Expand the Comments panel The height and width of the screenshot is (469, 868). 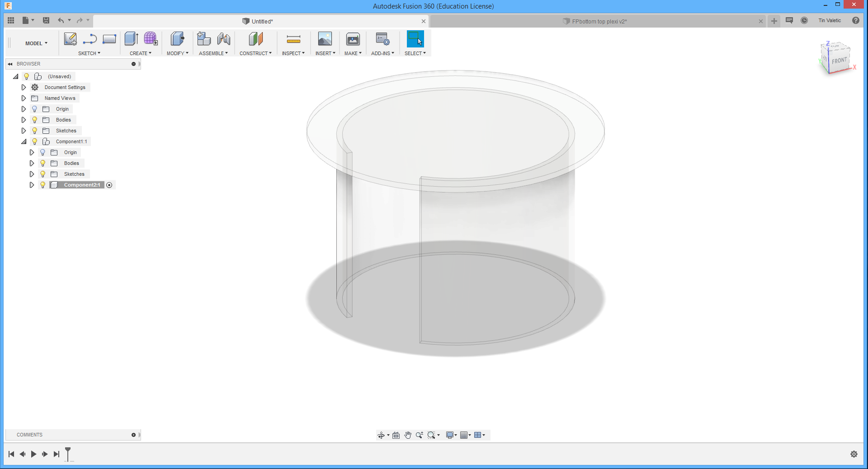(133, 435)
